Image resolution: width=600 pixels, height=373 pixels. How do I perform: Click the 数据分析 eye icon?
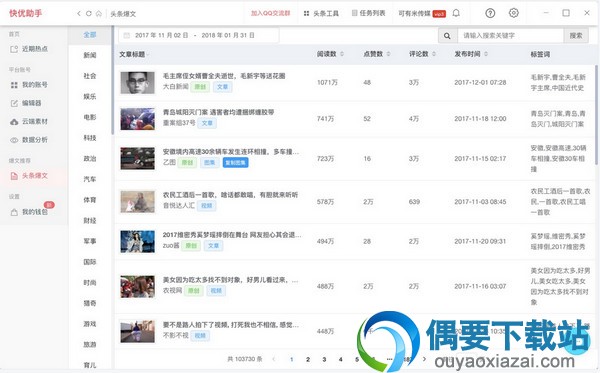point(14,140)
